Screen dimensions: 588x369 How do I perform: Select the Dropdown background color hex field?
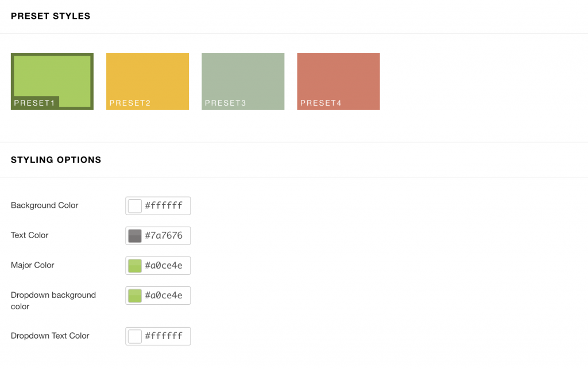click(x=167, y=295)
